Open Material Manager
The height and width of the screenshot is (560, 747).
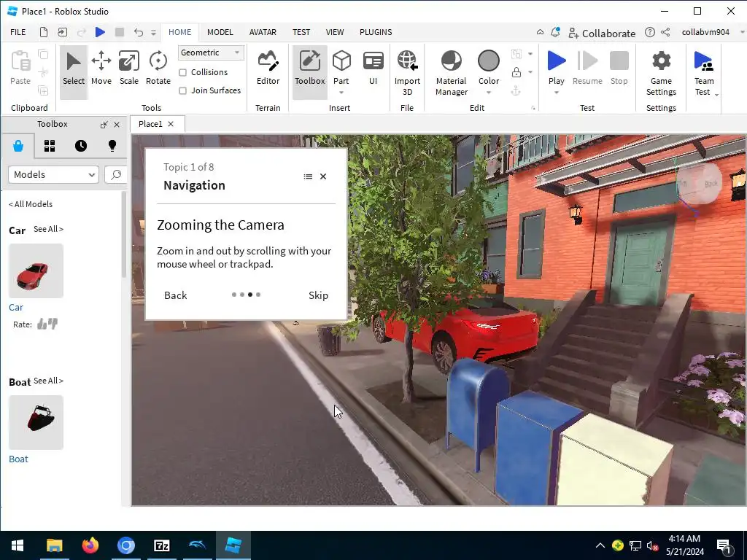(451, 72)
